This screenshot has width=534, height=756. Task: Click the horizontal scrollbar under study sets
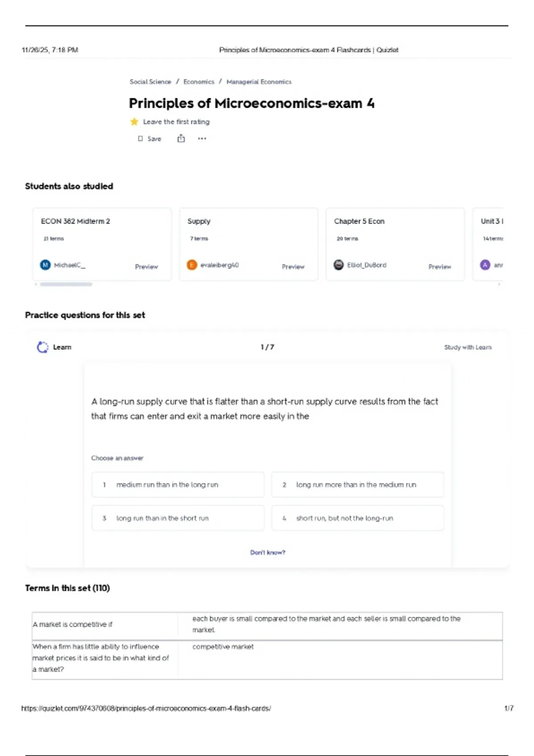[x=66, y=284]
